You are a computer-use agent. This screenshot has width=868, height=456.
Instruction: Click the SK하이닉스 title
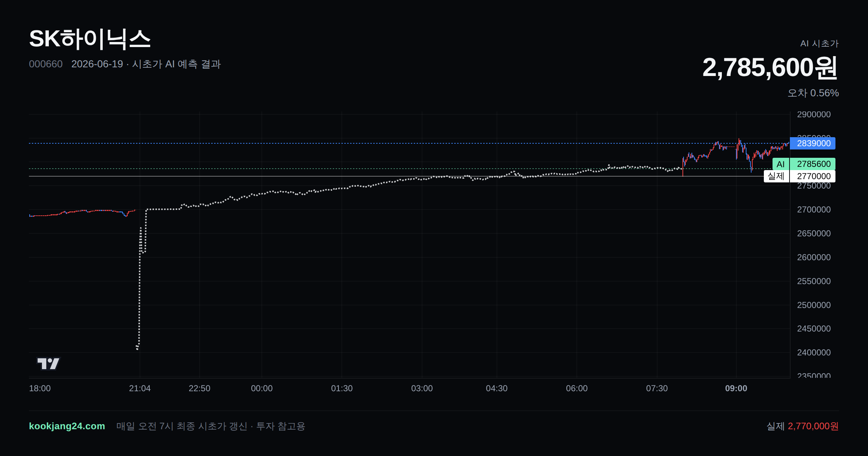[x=90, y=39]
